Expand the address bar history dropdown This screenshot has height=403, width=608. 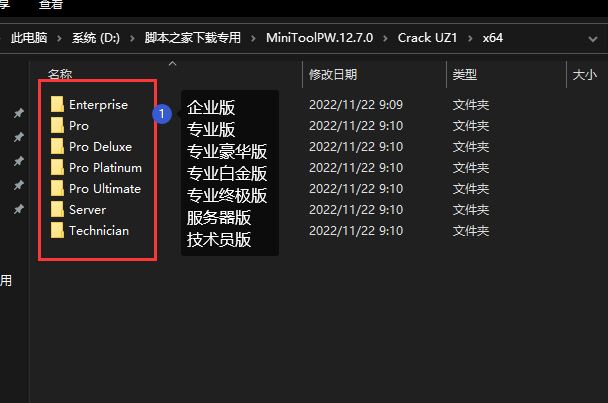click(x=592, y=39)
